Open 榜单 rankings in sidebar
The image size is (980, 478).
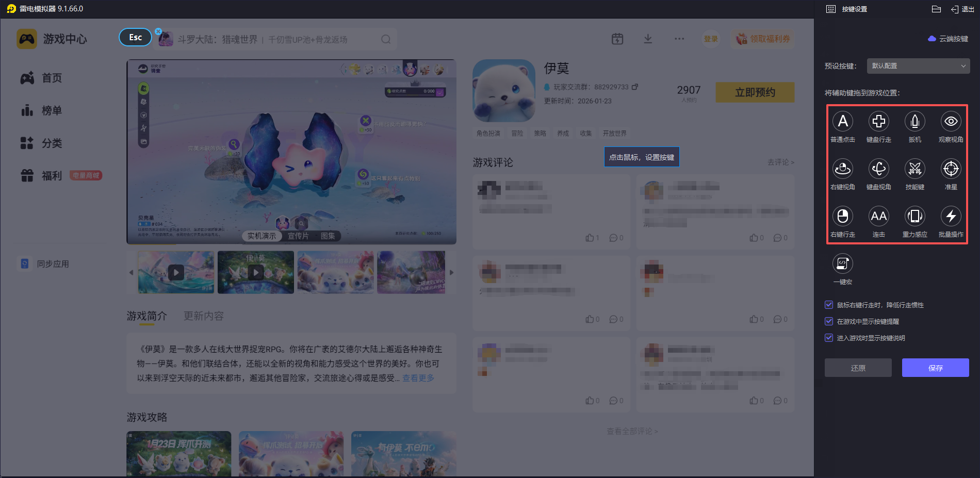click(x=41, y=110)
